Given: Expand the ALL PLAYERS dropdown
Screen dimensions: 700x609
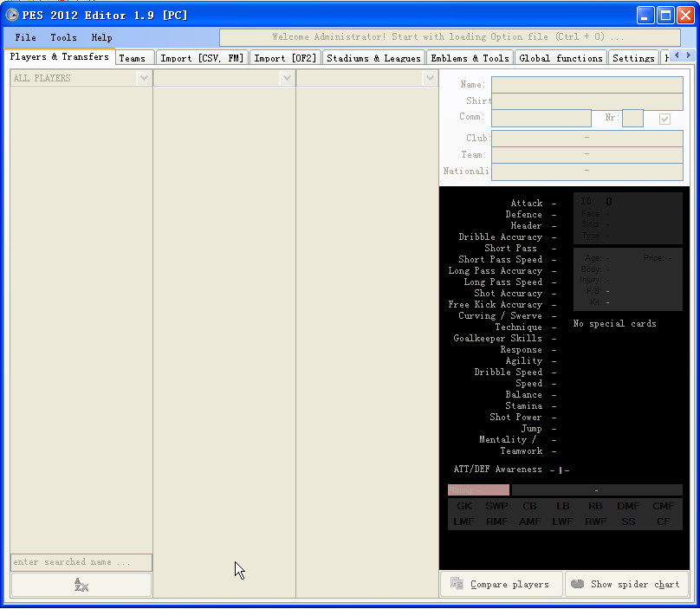Looking at the screenshot, I should coord(144,78).
